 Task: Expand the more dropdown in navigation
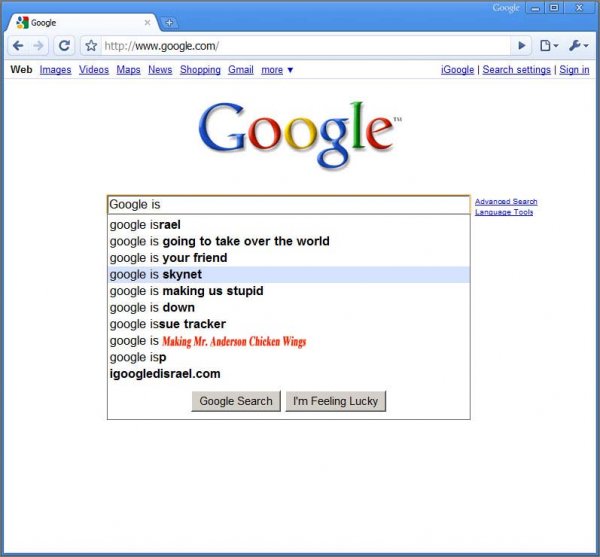click(x=277, y=70)
